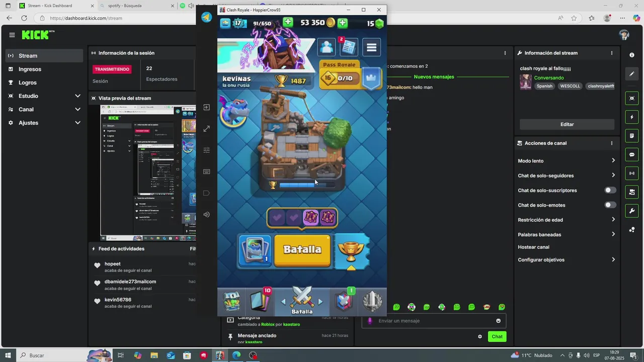The height and width of the screenshot is (362, 644).
Task: Click the info icon in right rail
Action: click(x=632, y=55)
